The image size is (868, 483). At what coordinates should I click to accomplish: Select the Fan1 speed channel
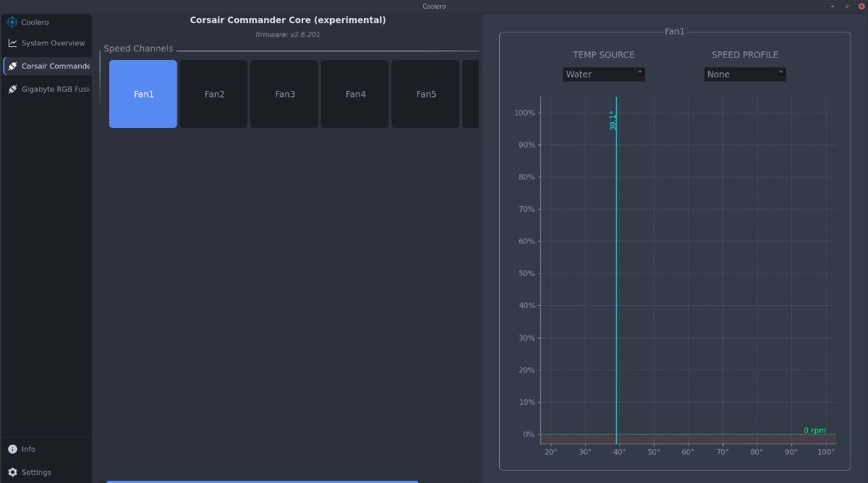[x=143, y=94]
